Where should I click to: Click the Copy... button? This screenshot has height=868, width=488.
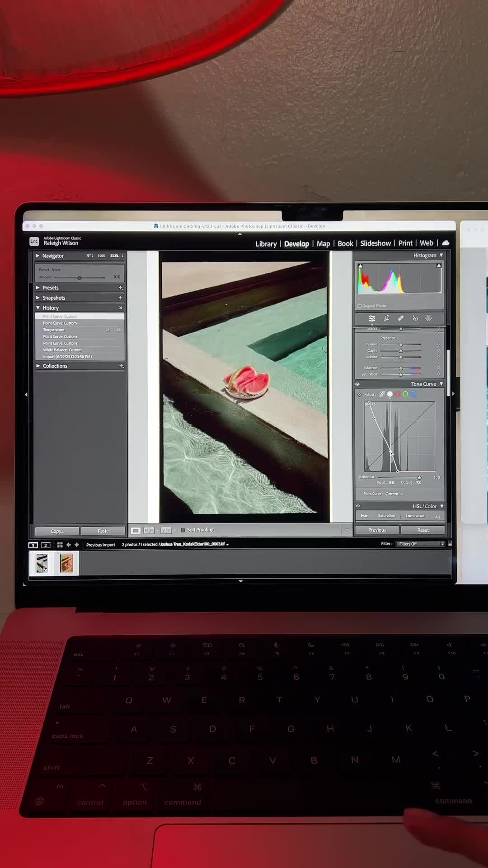click(x=57, y=531)
